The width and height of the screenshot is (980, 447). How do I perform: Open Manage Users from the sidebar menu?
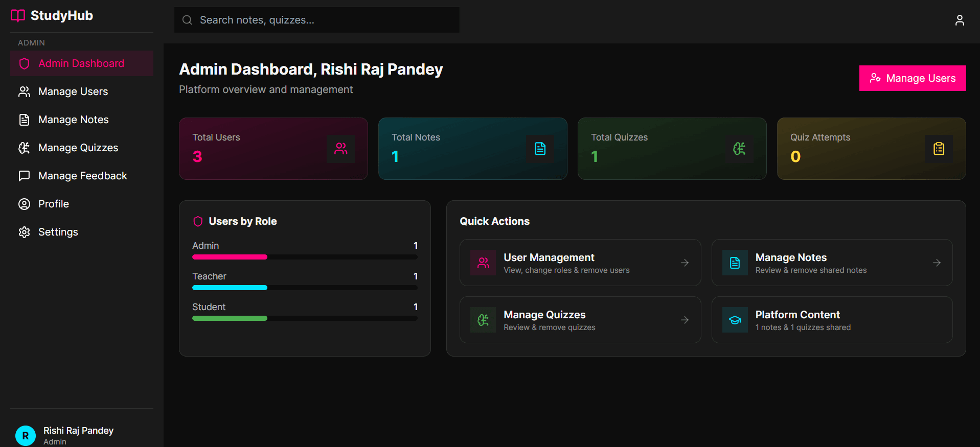click(x=82, y=91)
